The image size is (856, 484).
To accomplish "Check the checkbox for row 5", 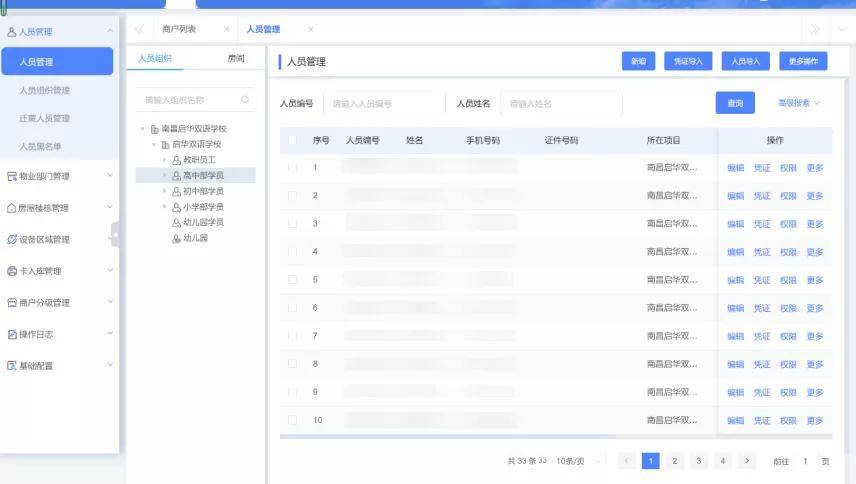I will 293,279.
